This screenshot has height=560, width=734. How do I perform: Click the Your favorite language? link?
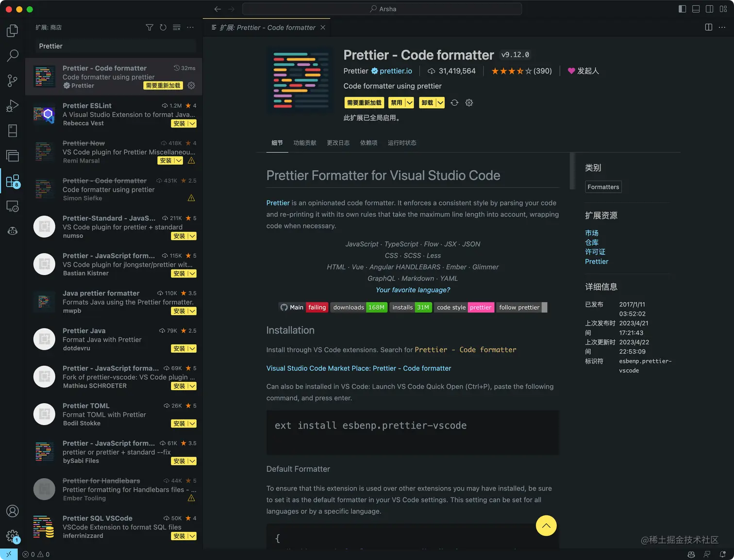click(413, 290)
